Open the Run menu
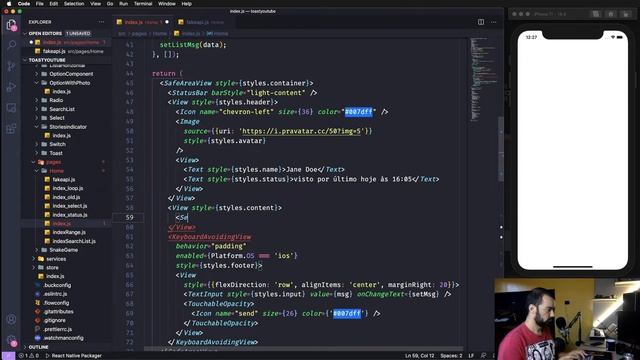640x360 pixels. [x=123, y=4]
